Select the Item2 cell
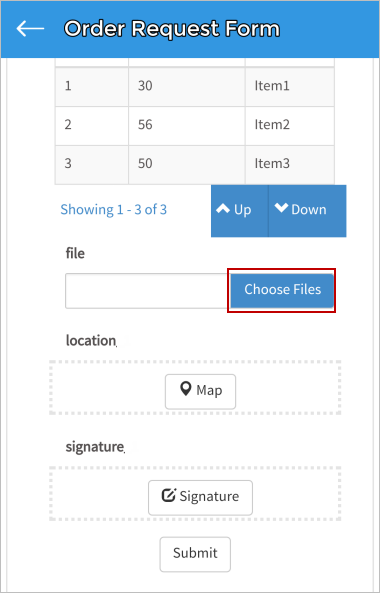380x593 pixels. click(x=290, y=126)
